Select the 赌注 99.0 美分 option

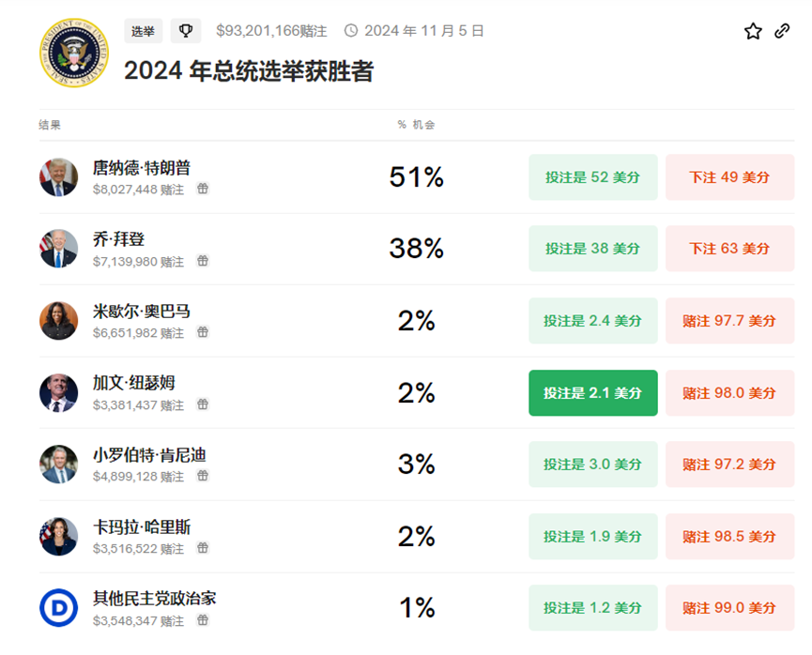(x=729, y=608)
